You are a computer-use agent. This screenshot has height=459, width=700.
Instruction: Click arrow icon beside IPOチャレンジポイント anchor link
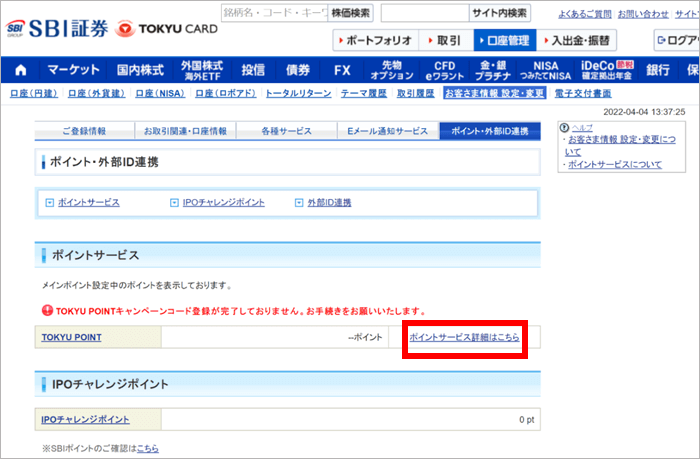pyautogui.click(x=174, y=203)
